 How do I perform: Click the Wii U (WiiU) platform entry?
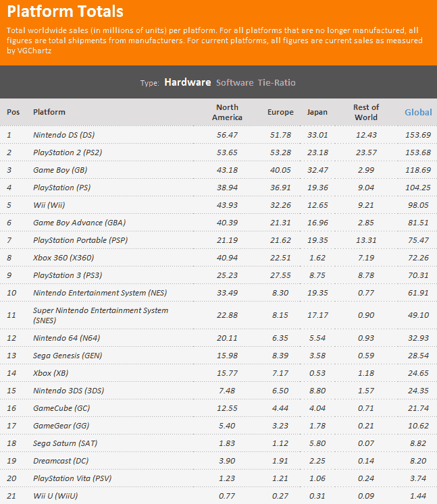[55, 496]
